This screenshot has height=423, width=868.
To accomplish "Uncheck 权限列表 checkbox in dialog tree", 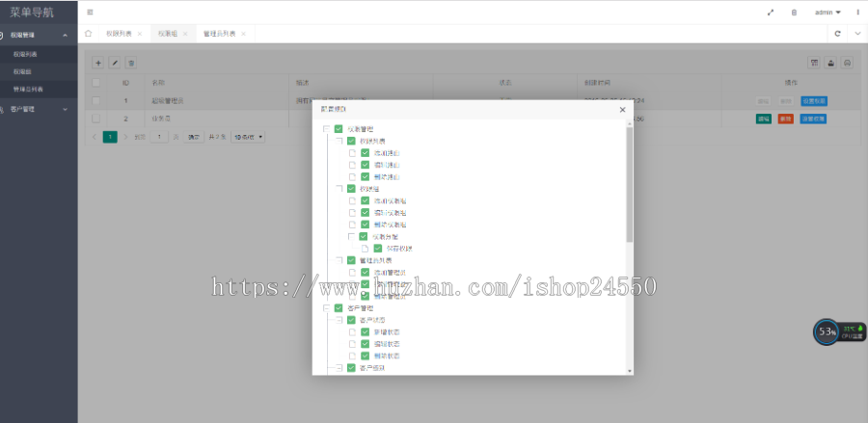I will (x=351, y=141).
